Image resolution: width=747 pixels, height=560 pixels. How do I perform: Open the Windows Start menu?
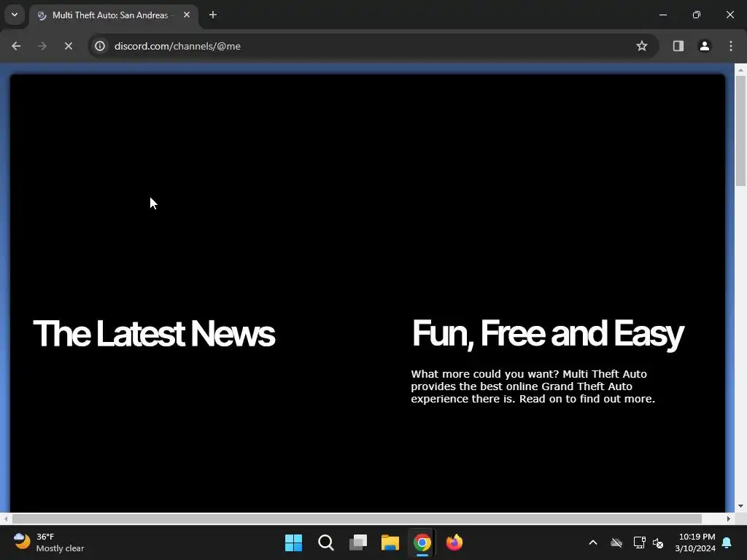293,542
